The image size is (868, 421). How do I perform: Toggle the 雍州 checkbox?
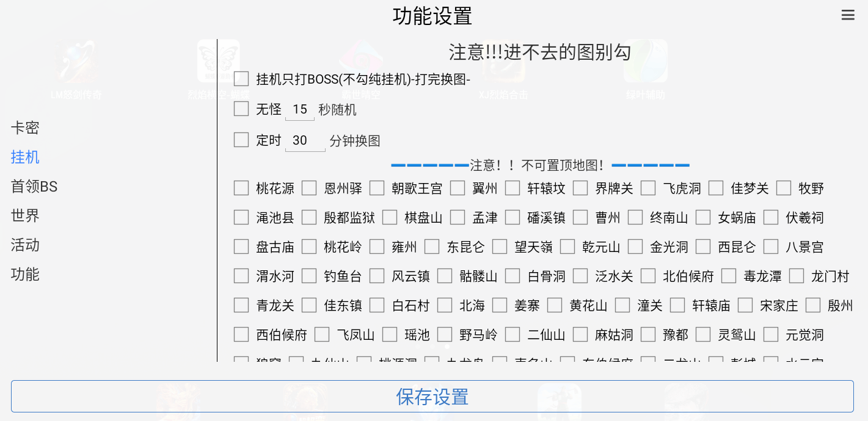click(x=377, y=246)
